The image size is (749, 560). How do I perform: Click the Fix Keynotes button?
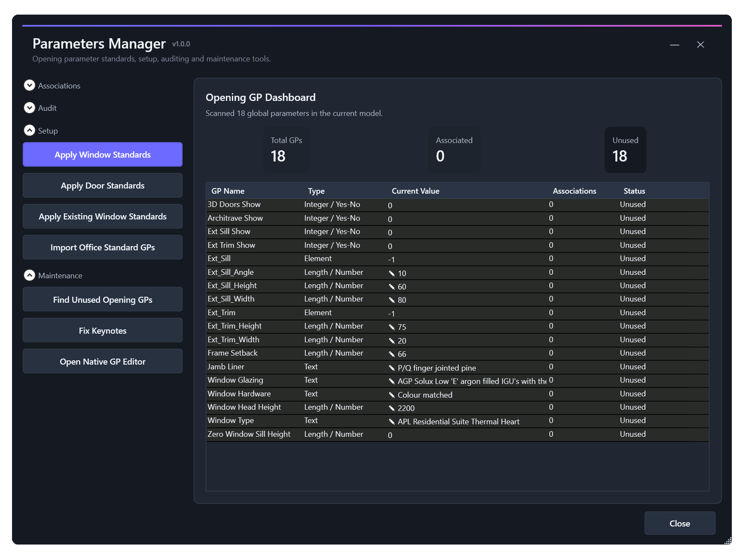click(x=103, y=331)
